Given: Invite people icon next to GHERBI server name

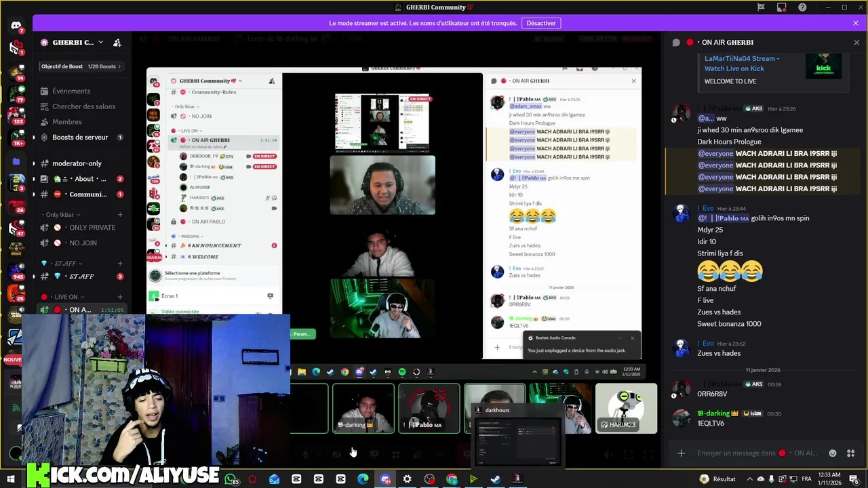Looking at the screenshot, I should coord(117,42).
